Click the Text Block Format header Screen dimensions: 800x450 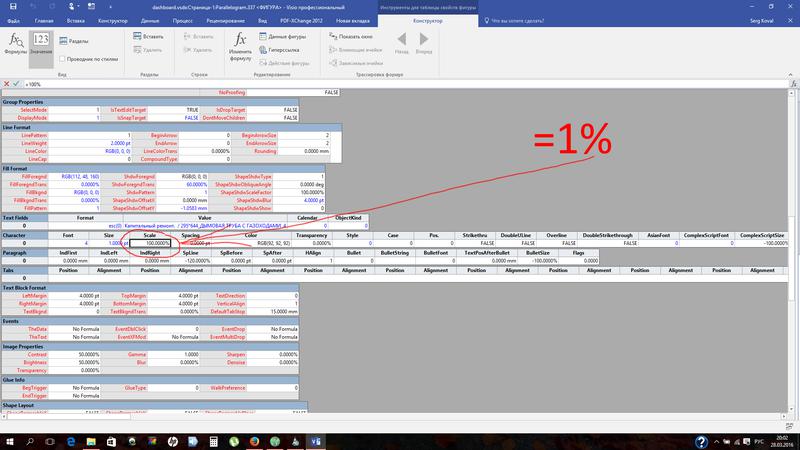pyautogui.click(x=150, y=288)
